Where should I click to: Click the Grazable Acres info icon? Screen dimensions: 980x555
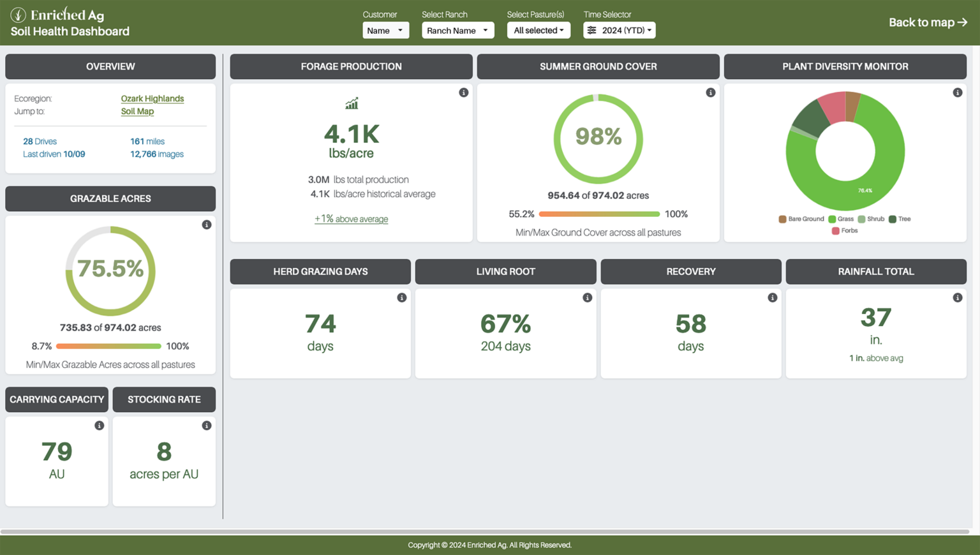tap(206, 225)
